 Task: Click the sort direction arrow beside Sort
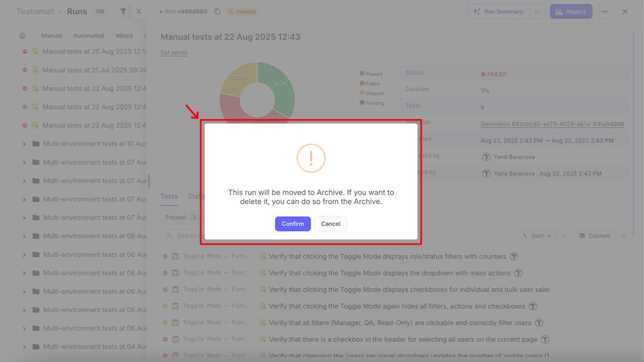pyautogui.click(x=564, y=236)
